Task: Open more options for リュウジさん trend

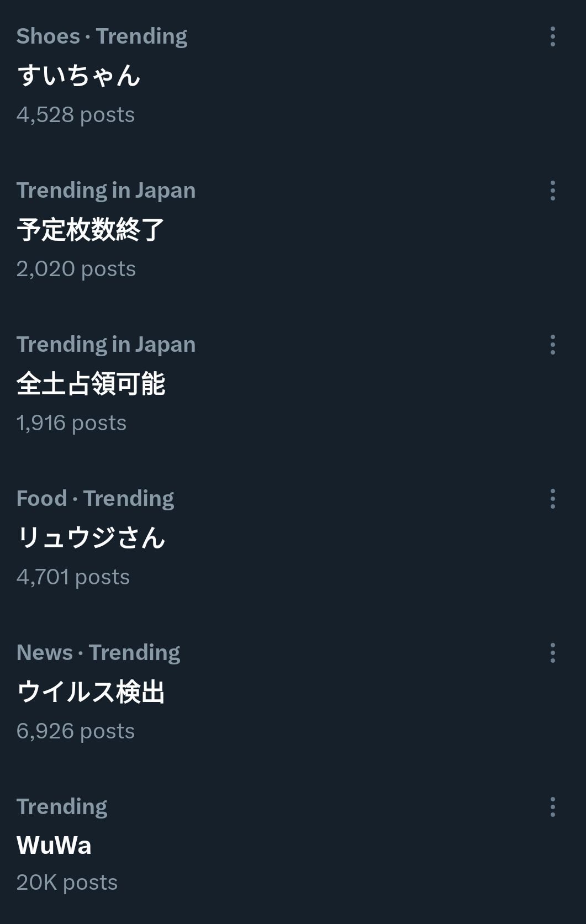Action: 552,499
